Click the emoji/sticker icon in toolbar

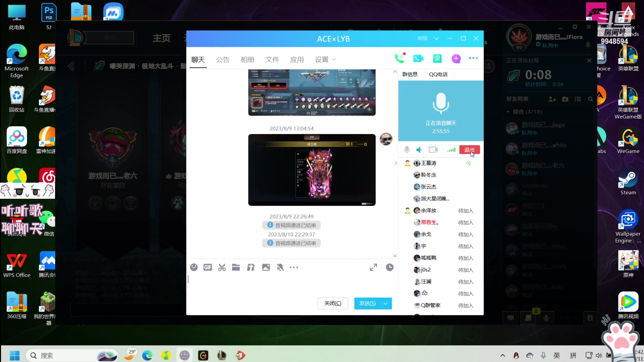coord(194,267)
